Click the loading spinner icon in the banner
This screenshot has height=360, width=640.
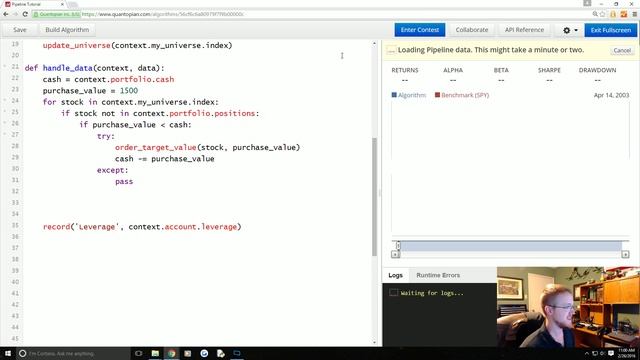[x=391, y=50]
